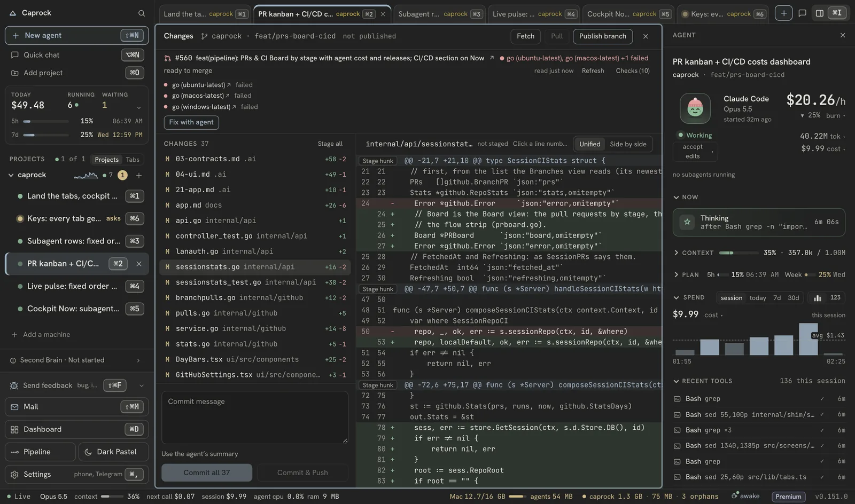Open Settings gear in the sidebar

click(x=15, y=474)
